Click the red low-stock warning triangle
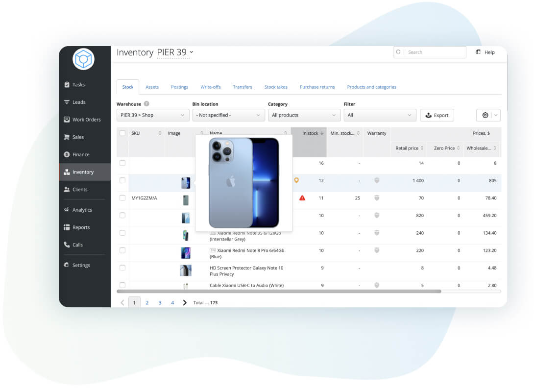This screenshot has height=392, width=534. pyautogui.click(x=303, y=198)
